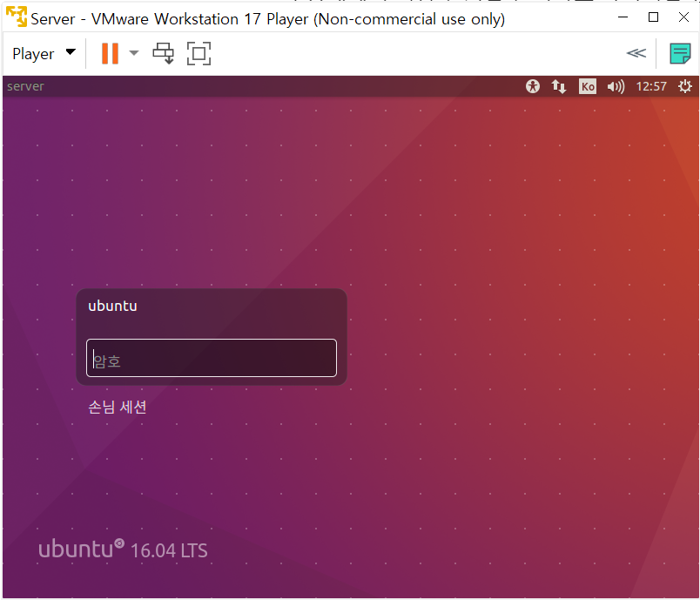Click the password input field
The width and height of the screenshot is (700, 600).
coord(212,358)
